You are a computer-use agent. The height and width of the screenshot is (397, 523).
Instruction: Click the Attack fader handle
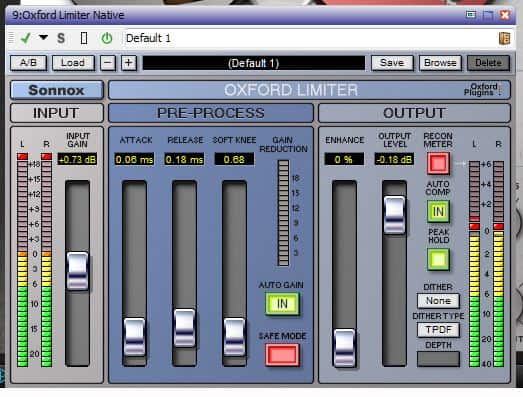(x=134, y=337)
